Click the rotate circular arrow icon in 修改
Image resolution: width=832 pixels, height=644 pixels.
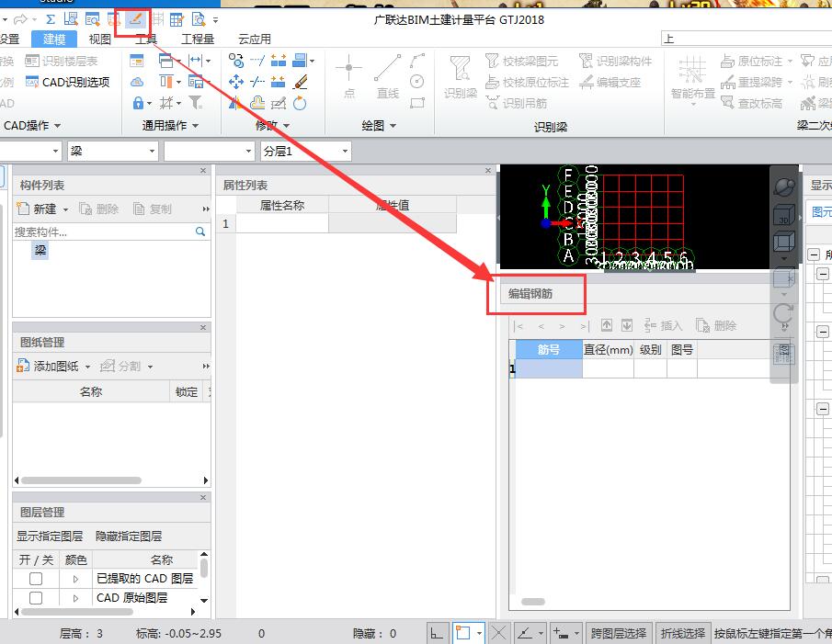coord(300,103)
